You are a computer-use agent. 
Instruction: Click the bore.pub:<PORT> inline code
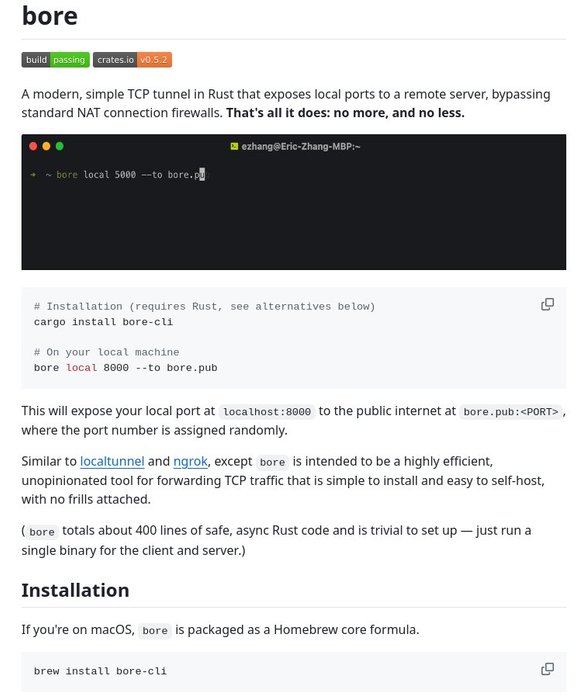(511, 412)
